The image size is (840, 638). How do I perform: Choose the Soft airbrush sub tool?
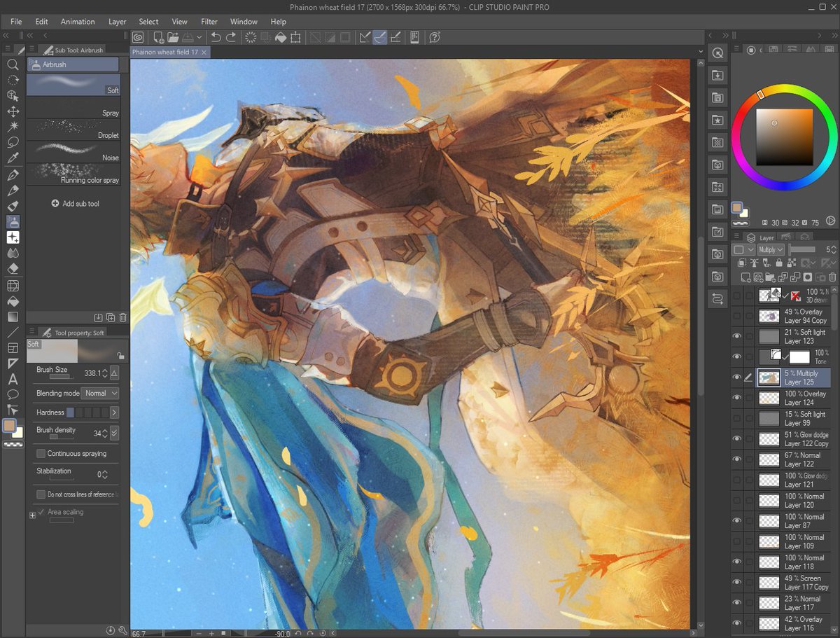coord(73,85)
